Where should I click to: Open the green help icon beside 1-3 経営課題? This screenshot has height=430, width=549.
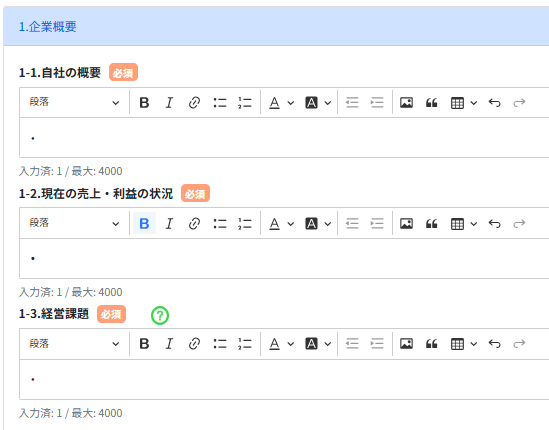(160, 315)
